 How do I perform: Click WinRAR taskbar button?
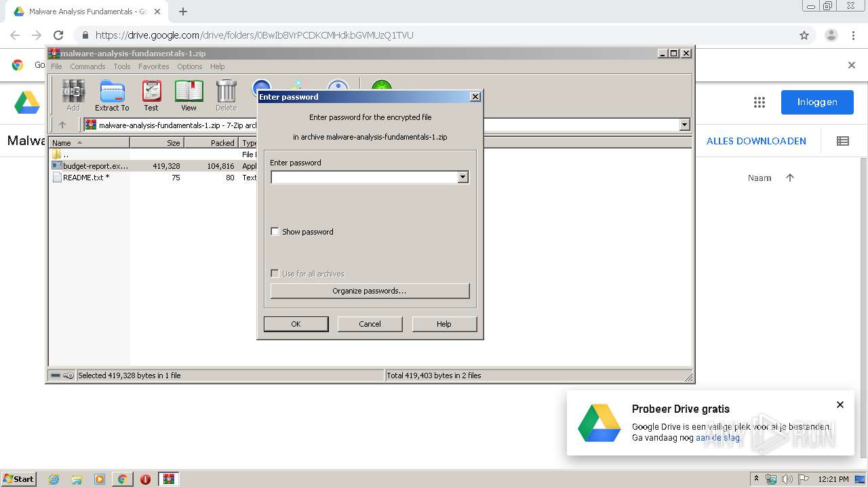pos(169,479)
